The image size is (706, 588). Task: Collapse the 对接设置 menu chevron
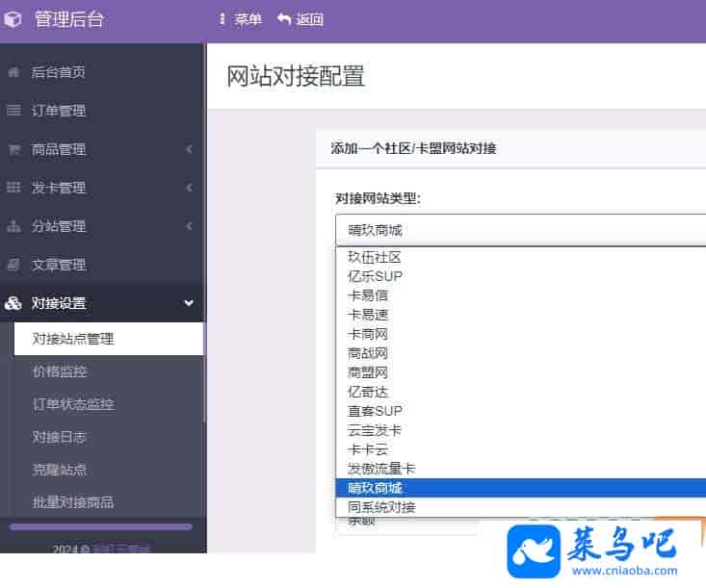tap(189, 303)
